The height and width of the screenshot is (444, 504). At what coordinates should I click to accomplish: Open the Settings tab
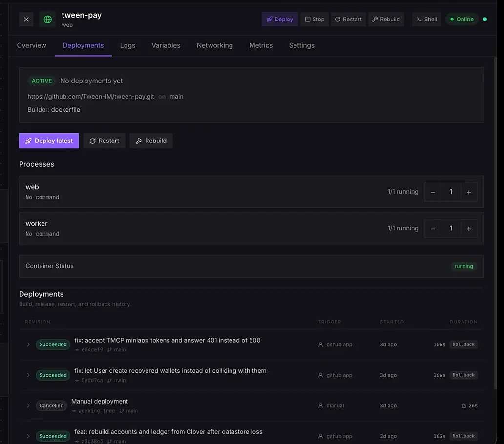(x=301, y=45)
